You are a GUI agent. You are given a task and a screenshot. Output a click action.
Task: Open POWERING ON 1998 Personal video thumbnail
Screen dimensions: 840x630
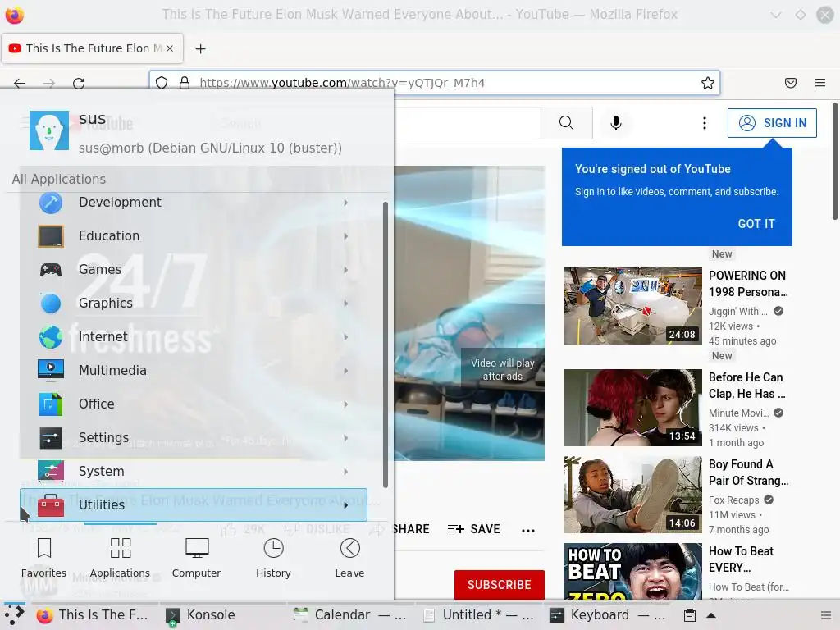[633, 306]
